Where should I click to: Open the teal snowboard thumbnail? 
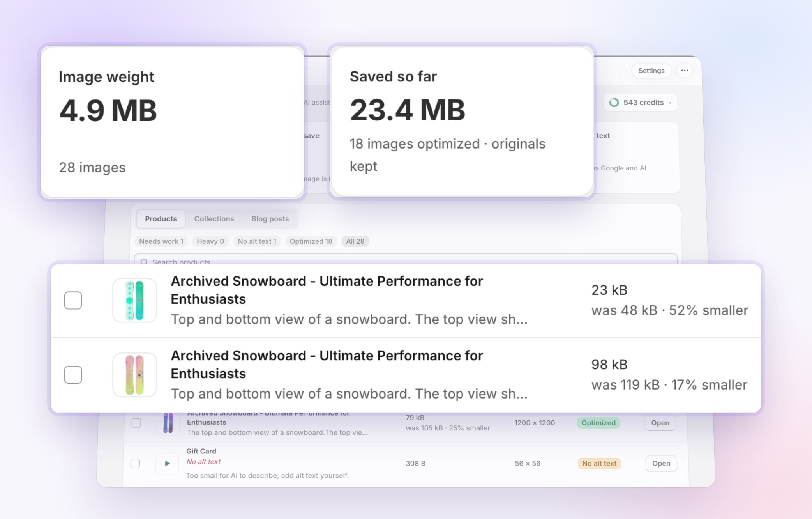[x=134, y=300]
